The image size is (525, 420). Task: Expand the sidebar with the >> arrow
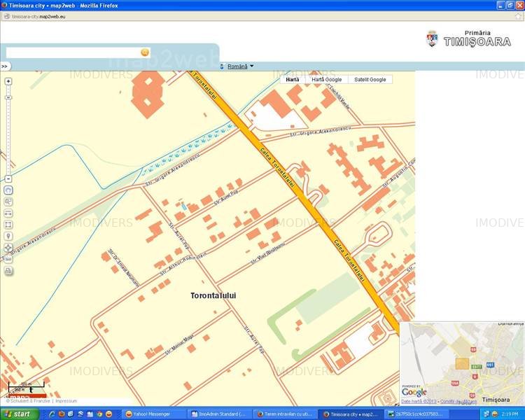tap(4, 66)
